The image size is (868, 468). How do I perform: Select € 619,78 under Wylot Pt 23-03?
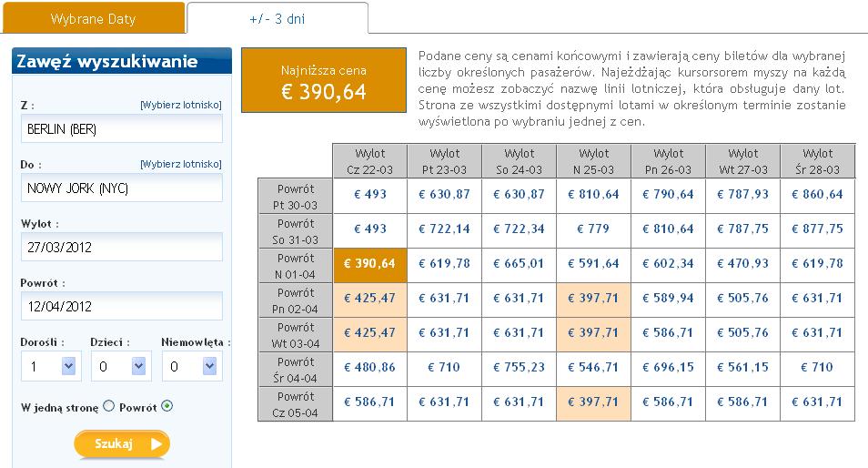[445, 264]
